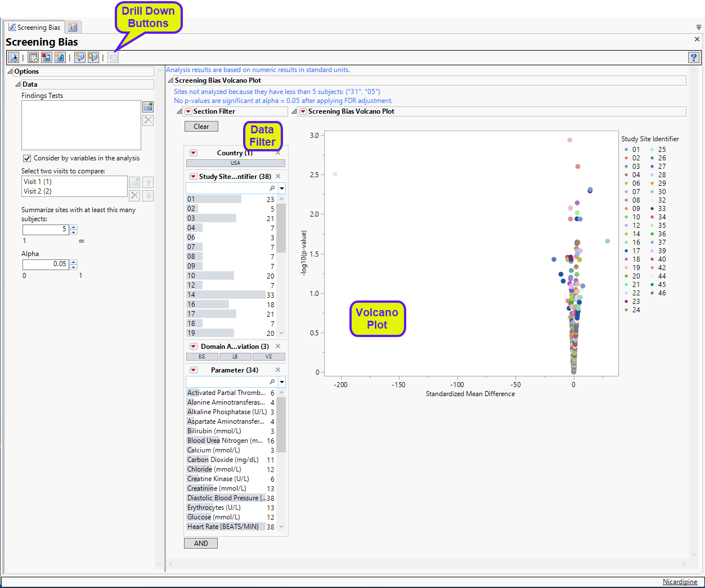Collapse the Options outline section

point(10,71)
